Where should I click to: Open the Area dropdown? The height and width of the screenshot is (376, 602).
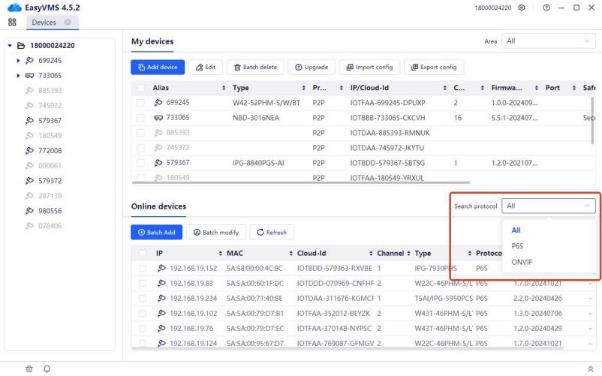pos(548,41)
